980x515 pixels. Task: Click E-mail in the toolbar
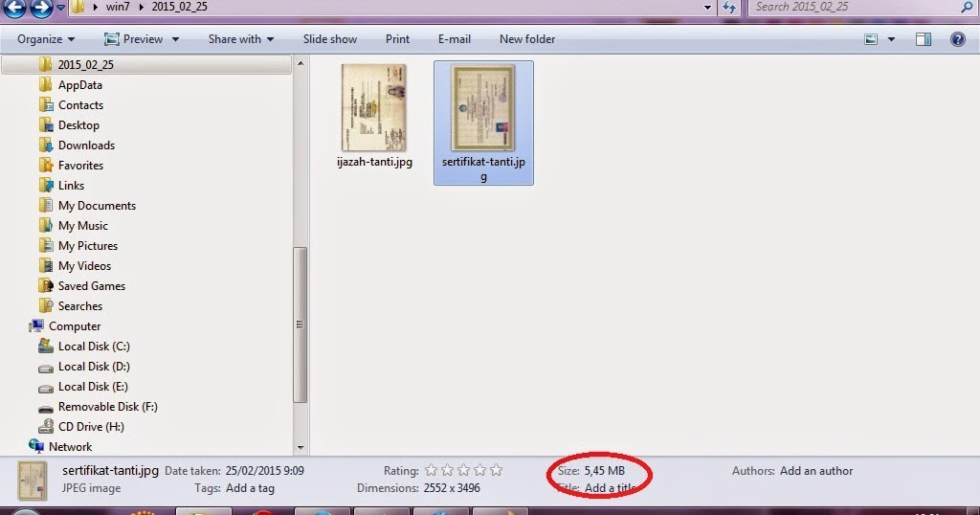455,38
